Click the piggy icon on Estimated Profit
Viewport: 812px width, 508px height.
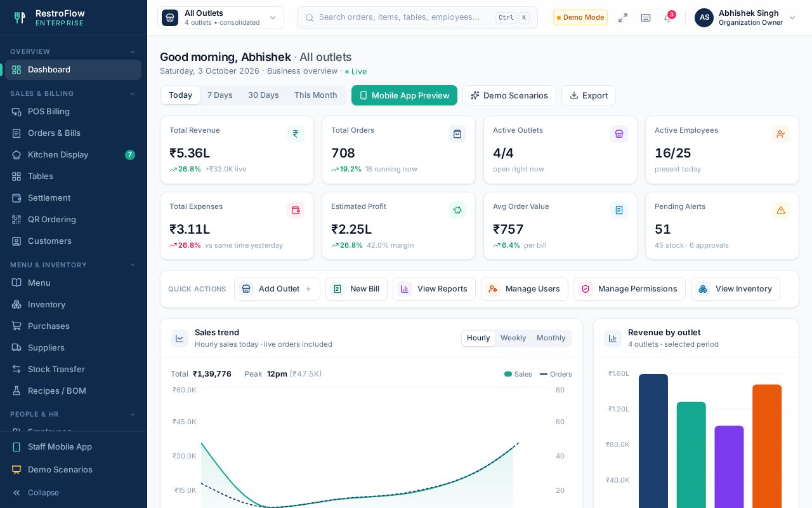coord(457,210)
